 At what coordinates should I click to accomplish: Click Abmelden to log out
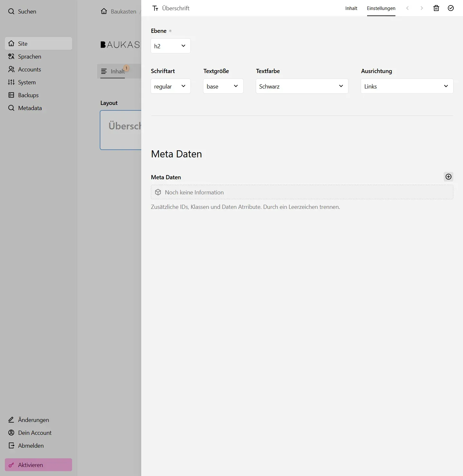click(31, 445)
